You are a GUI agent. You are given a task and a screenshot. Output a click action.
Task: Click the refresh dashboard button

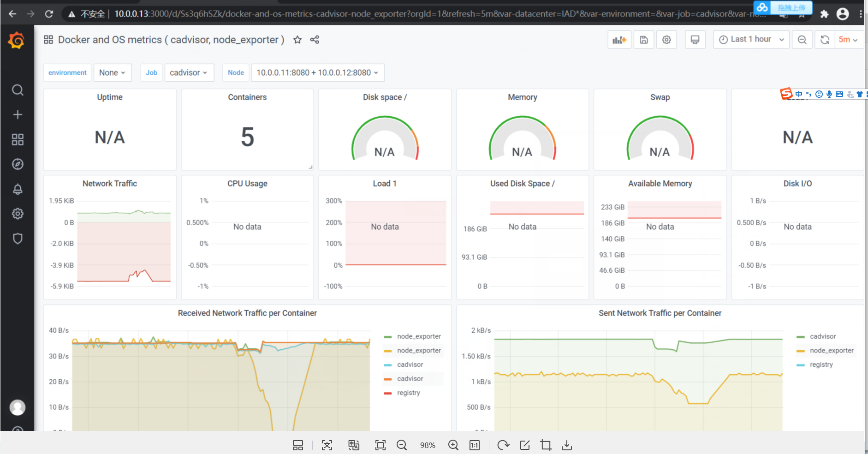[825, 40]
